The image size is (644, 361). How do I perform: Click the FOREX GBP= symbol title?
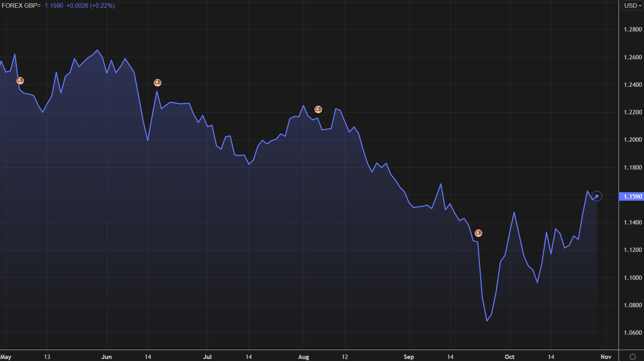pyautogui.click(x=21, y=6)
